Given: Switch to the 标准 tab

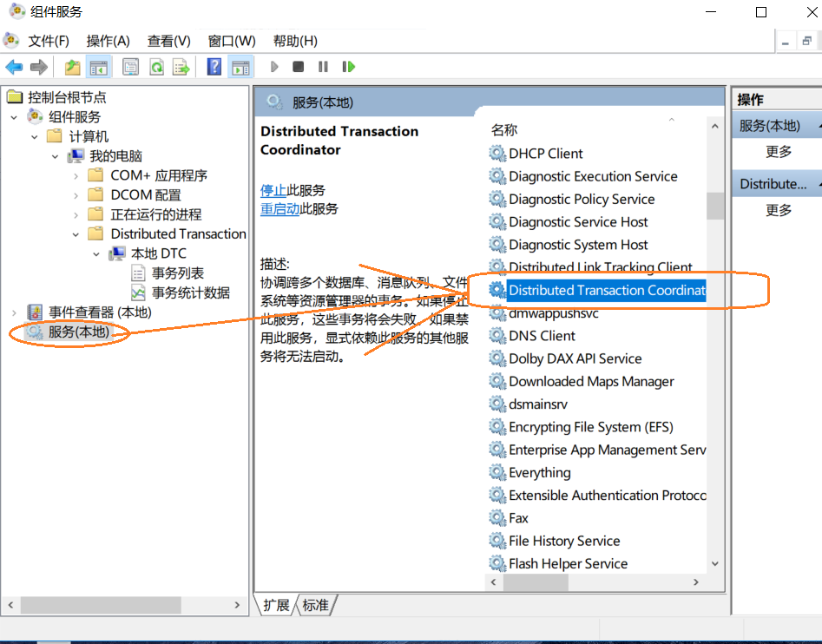Looking at the screenshot, I should pos(315,605).
